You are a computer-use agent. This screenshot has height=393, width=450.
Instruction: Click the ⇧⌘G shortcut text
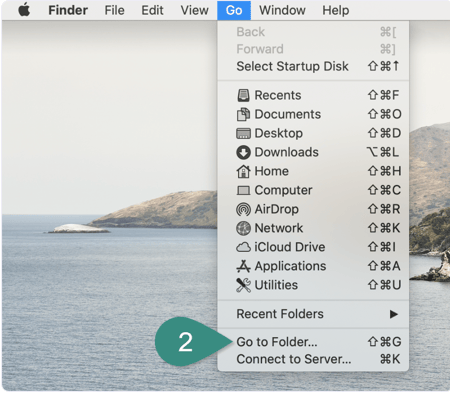[x=384, y=342]
